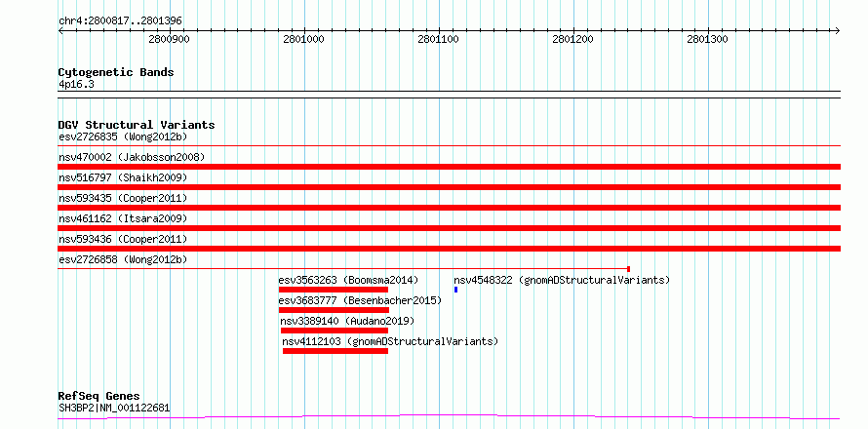Screen dimensions: 868x429
Task: Click variant label esv2726858 (Wong2012b)
Action: click(123, 259)
